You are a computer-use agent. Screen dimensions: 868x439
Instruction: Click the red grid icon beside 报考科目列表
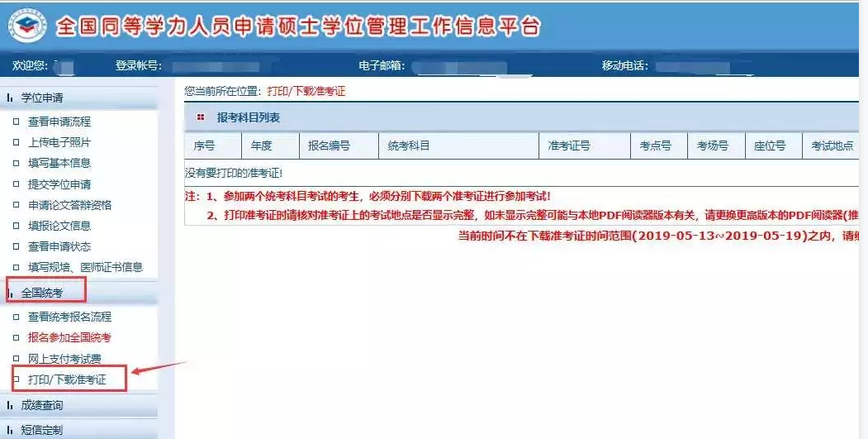point(201,118)
